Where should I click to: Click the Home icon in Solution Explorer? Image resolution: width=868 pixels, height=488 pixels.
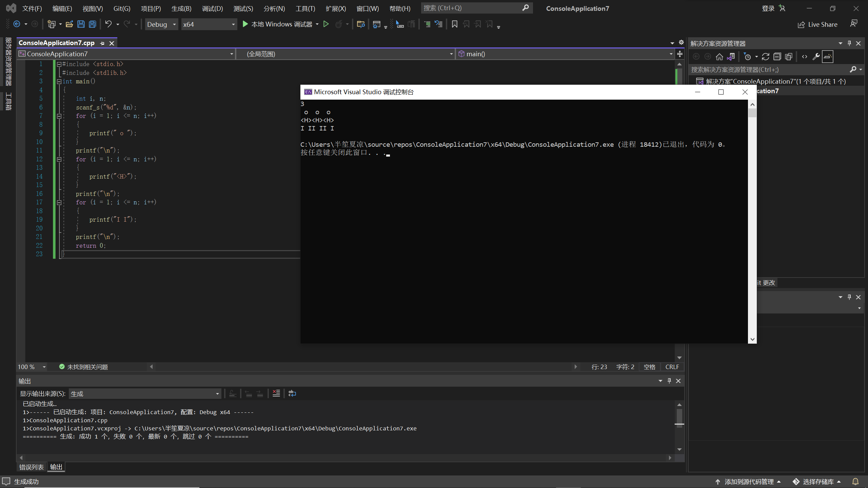[x=719, y=57]
